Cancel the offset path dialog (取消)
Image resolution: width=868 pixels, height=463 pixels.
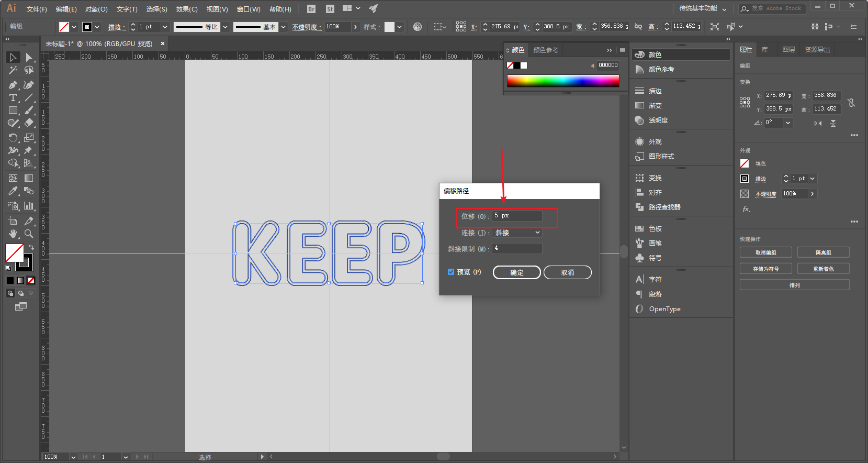point(568,272)
